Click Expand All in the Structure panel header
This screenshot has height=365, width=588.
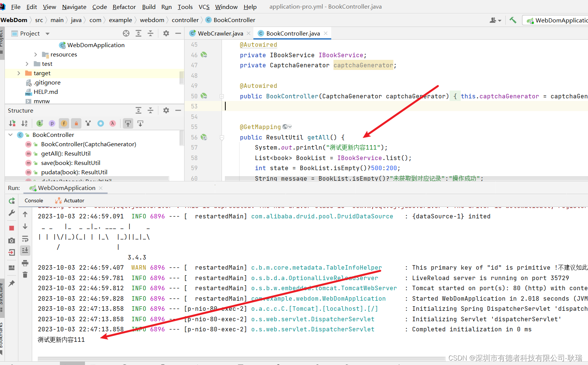[138, 110]
